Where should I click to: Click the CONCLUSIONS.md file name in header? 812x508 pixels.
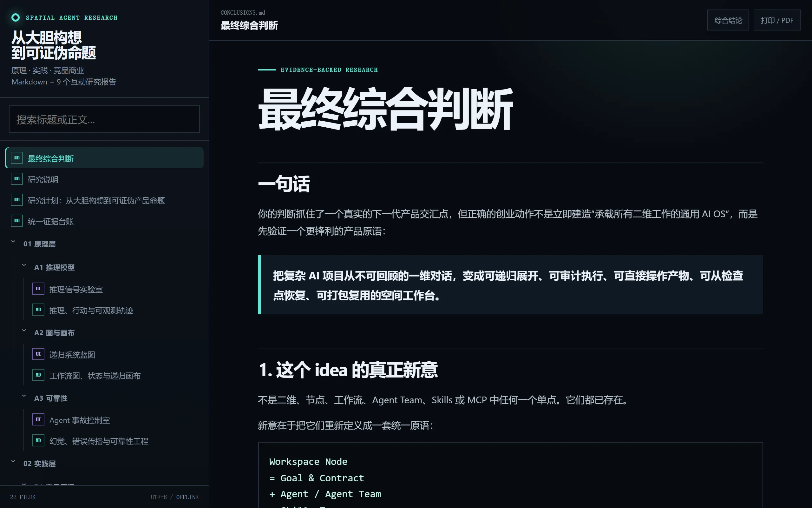tap(243, 13)
